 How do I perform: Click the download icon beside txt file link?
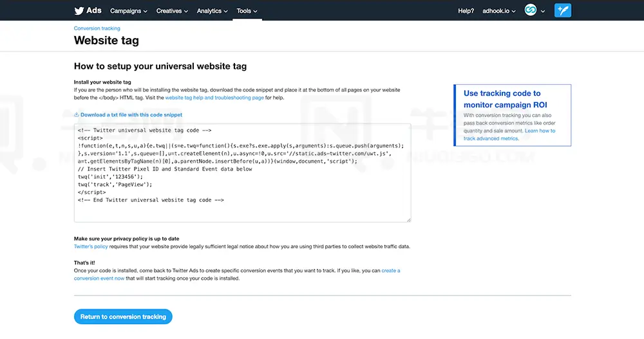pos(77,115)
